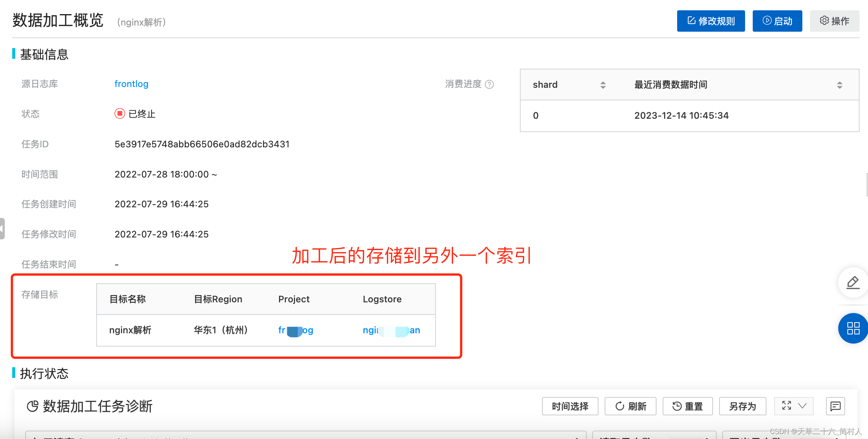Viewport: 868px width, 439px height.
Task: Click the comment panel icon in diagnostics
Action: pyautogui.click(x=836, y=406)
